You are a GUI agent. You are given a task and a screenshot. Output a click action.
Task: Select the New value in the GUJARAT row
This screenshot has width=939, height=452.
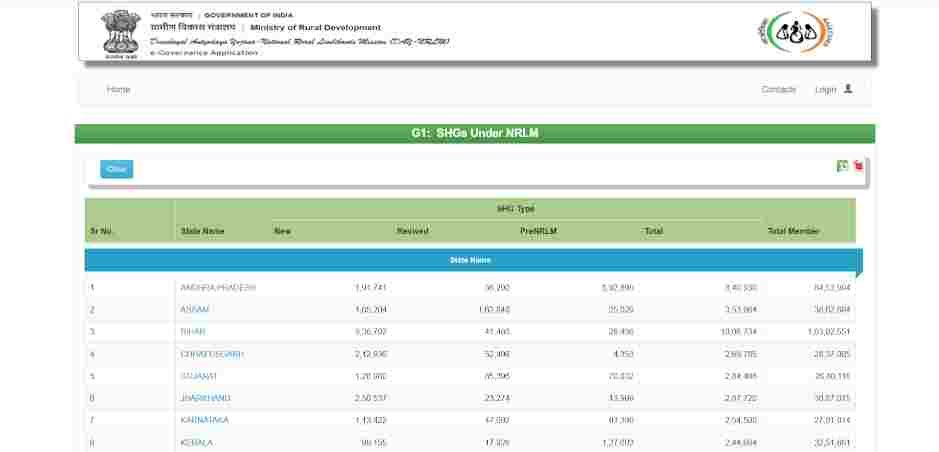click(370, 377)
